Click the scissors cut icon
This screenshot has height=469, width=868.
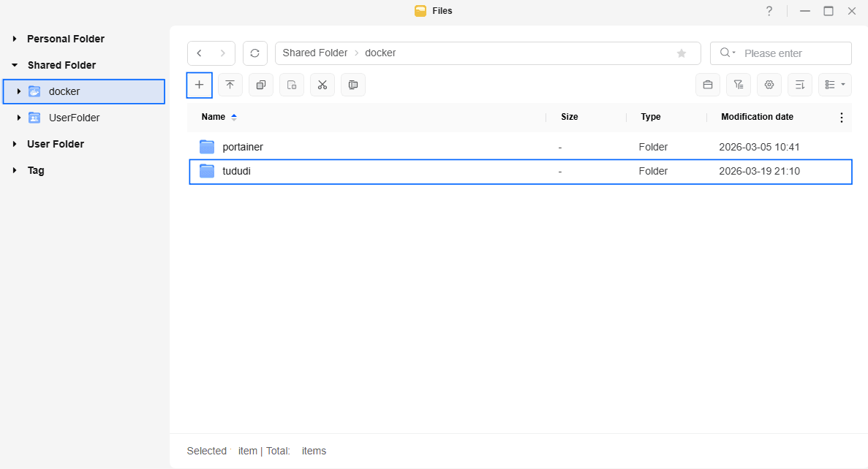[322, 85]
